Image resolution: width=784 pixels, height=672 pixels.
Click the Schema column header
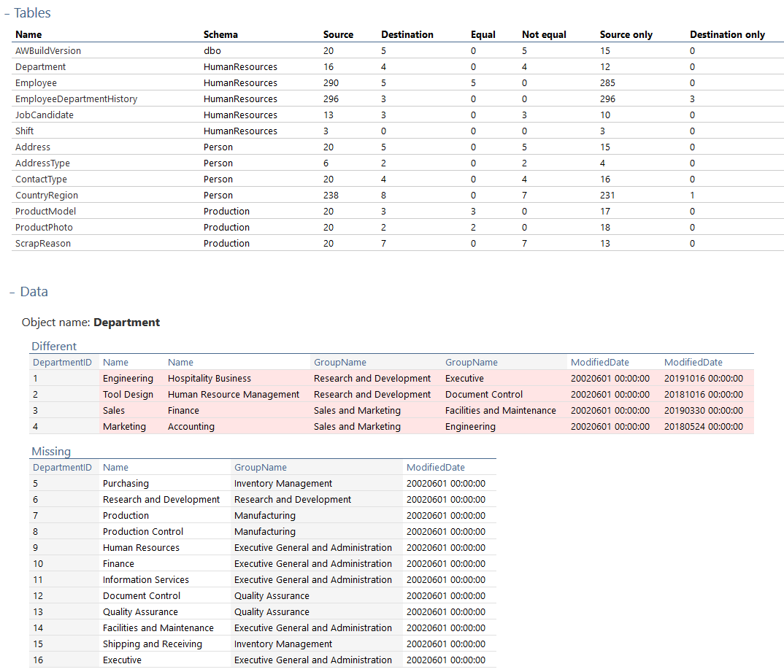(x=220, y=34)
